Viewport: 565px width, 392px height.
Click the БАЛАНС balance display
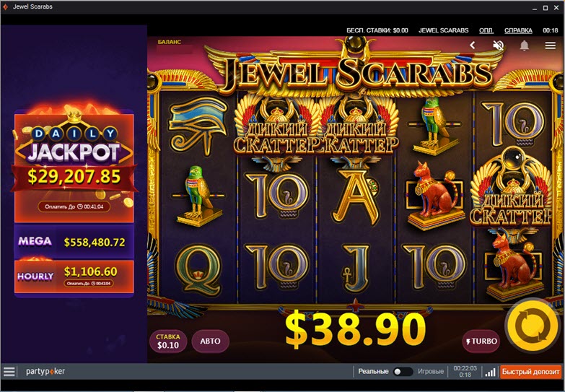click(x=174, y=47)
